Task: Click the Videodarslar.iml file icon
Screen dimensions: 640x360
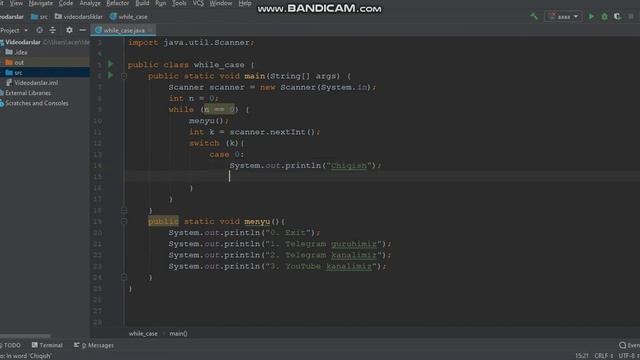Action: [9, 83]
